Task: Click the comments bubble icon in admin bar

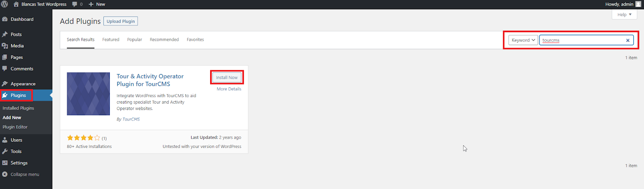Action: [75, 4]
